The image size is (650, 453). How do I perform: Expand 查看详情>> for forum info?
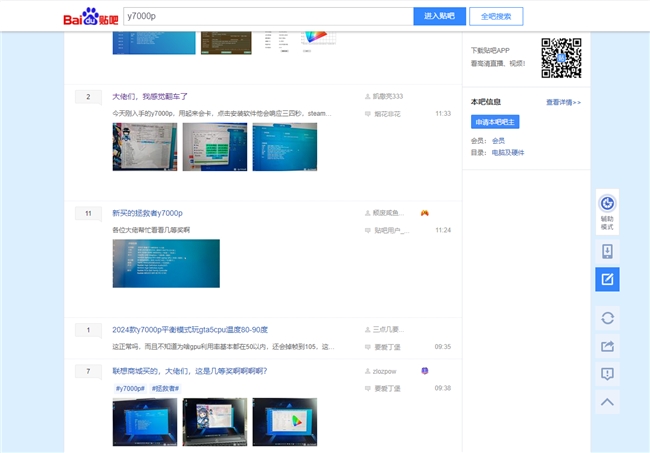pos(563,102)
